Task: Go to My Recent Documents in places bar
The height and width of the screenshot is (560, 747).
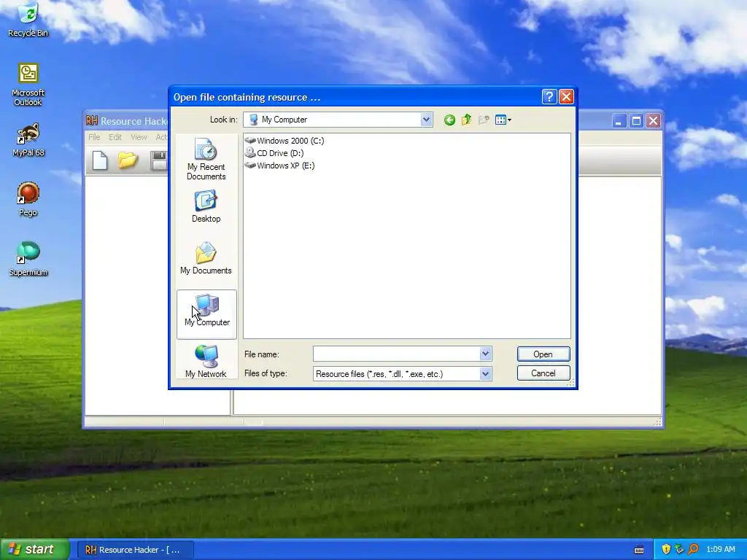Action: [206, 159]
